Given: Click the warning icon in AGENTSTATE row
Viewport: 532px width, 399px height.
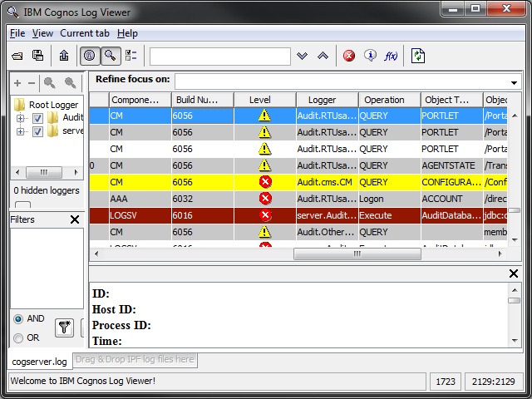Looking at the screenshot, I should pos(264,165).
